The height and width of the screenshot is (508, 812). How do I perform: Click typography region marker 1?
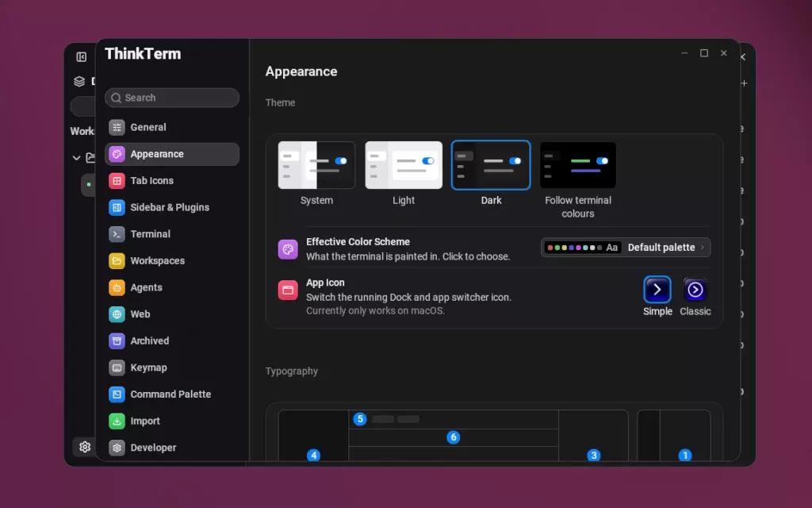tap(684, 455)
